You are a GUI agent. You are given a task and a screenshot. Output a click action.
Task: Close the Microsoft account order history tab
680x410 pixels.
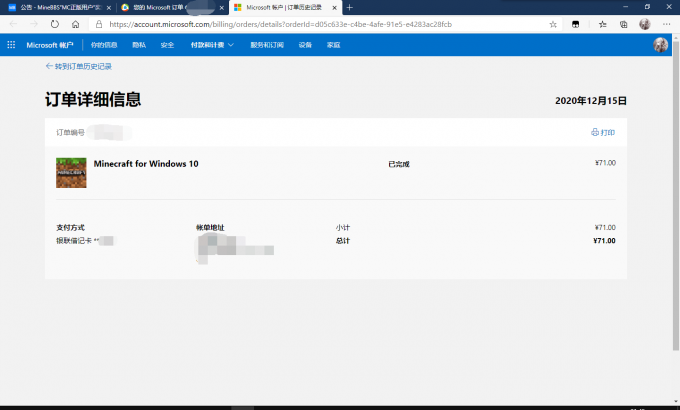click(x=334, y=7)
